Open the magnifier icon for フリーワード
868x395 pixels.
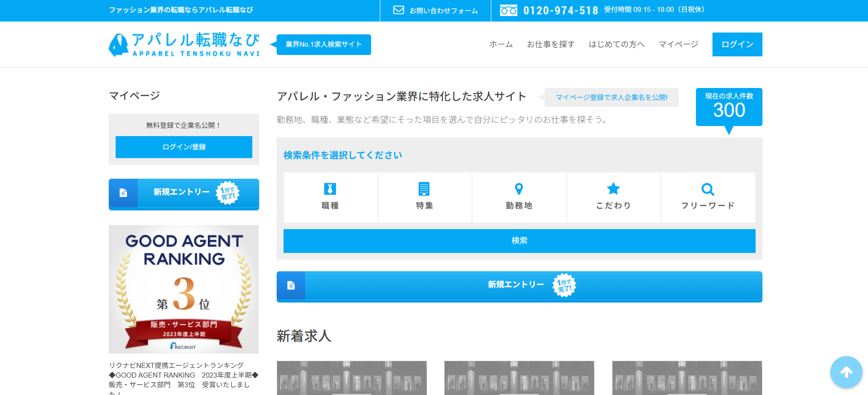(708, 189)
